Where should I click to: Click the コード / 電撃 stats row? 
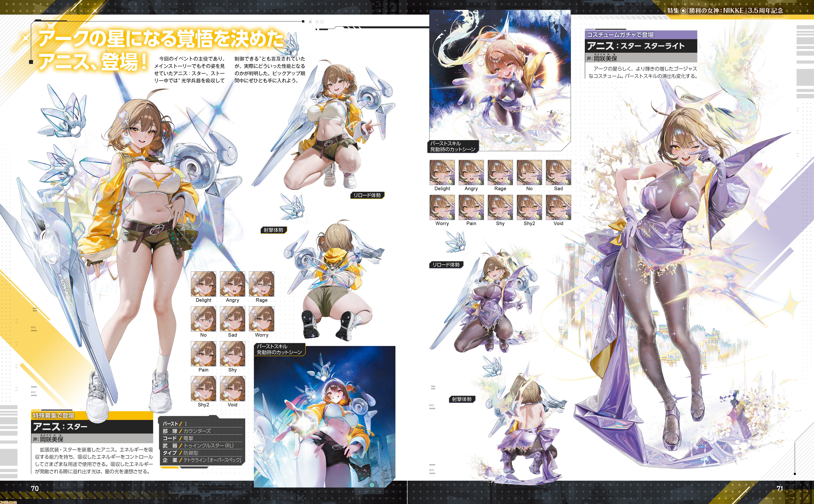pyautogui.click(x=202, y=438)
